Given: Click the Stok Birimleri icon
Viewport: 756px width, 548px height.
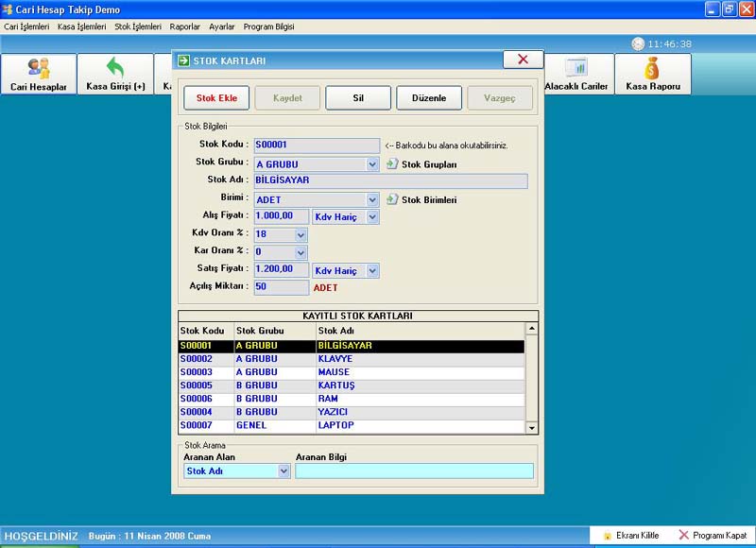Looking at the screenshot, I should click(392, 199).
